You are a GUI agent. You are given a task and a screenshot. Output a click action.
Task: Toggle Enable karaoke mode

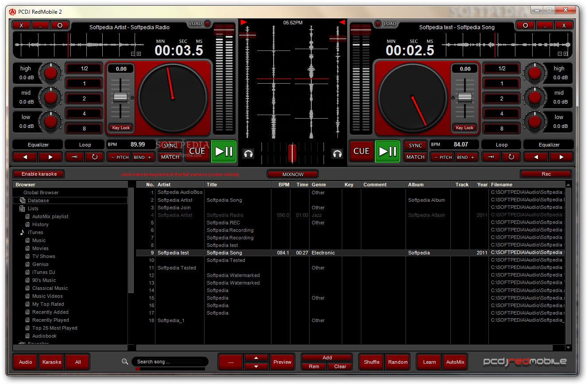39,174
